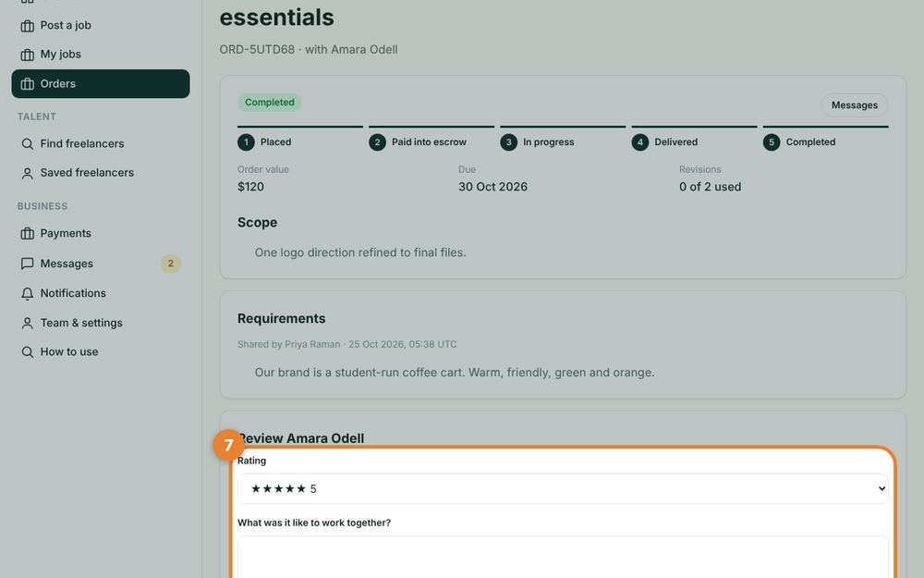Image resolution: width=924 pixels, height=578 pixels.
Task: Click the essentials page title
Action: coord(277,17)
